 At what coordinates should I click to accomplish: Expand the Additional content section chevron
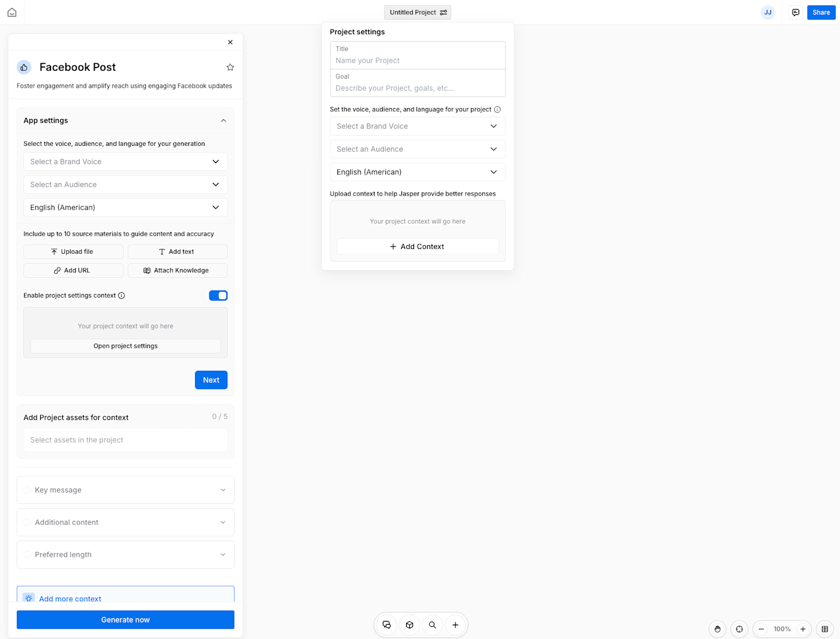pos(223,523)
